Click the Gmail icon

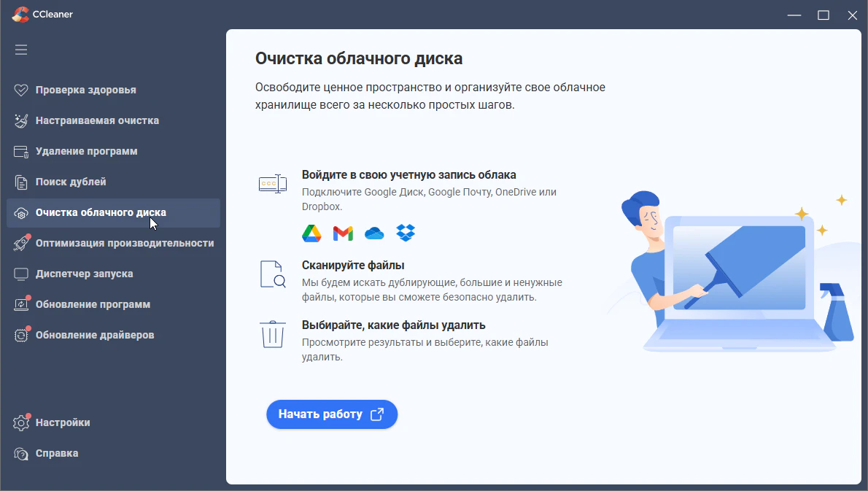[344, 233]
